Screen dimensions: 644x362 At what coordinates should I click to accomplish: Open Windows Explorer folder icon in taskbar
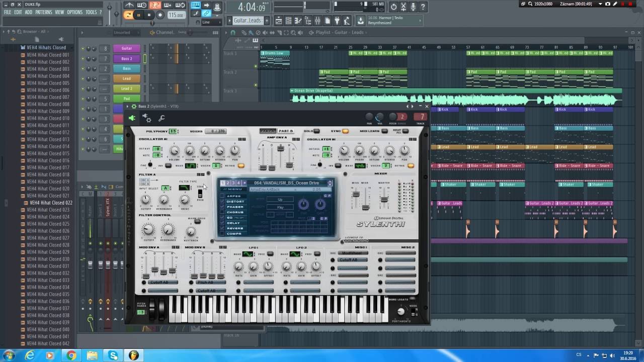pyautogui.click(x=92, y=355)
